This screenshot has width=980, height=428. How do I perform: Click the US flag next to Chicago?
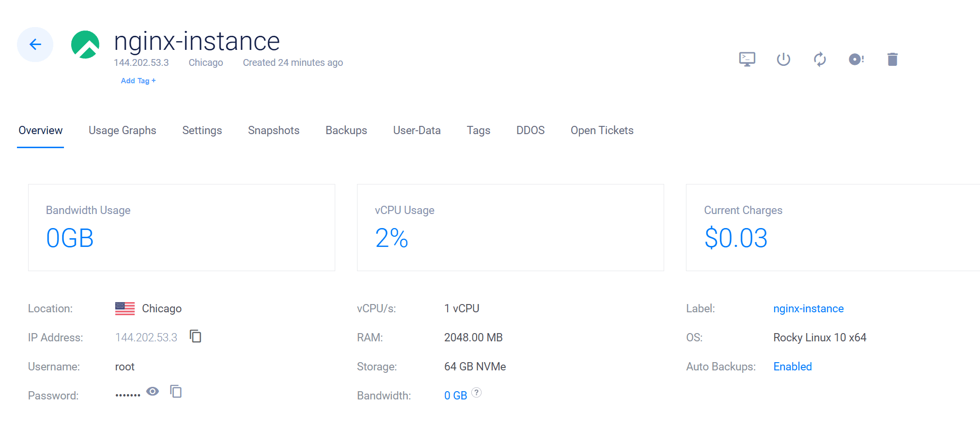click(x=125, y=308)
